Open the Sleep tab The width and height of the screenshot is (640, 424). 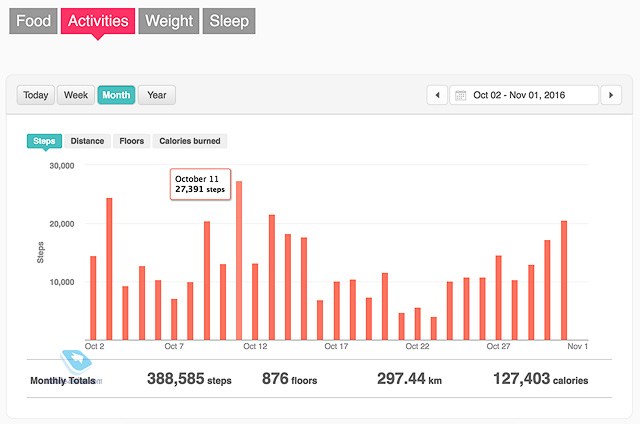click(229, 21)
